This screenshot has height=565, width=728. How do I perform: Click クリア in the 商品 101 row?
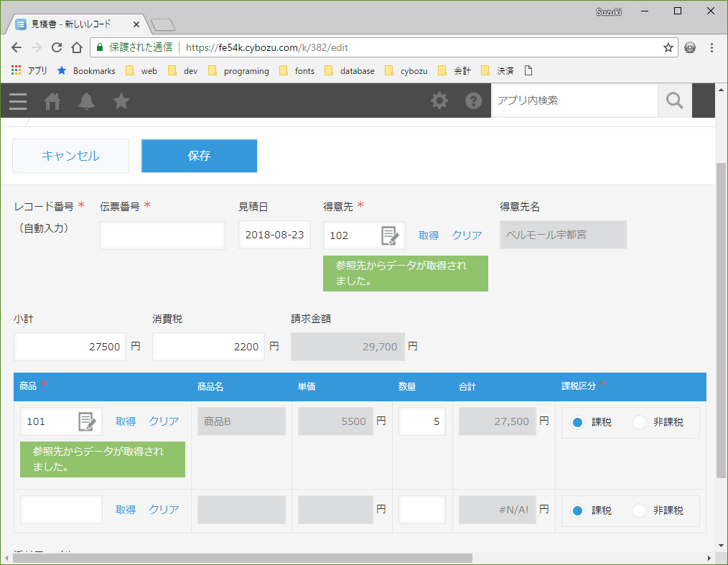coord(164,421)
